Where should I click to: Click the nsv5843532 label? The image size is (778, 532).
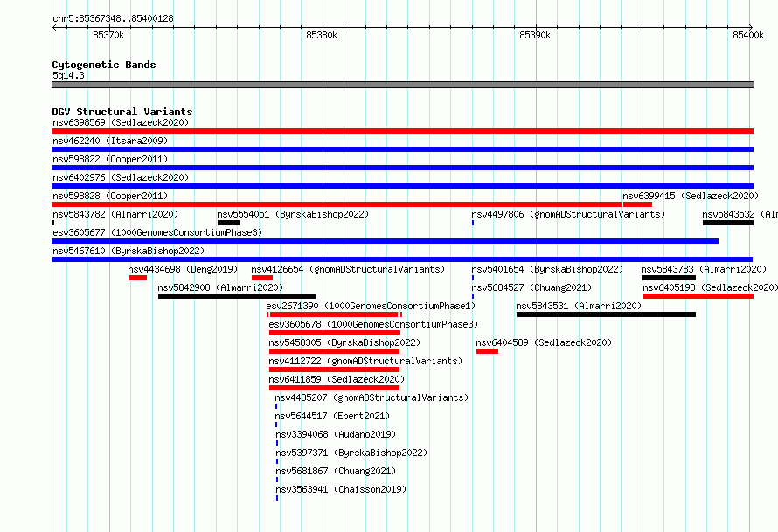(740, 214)
